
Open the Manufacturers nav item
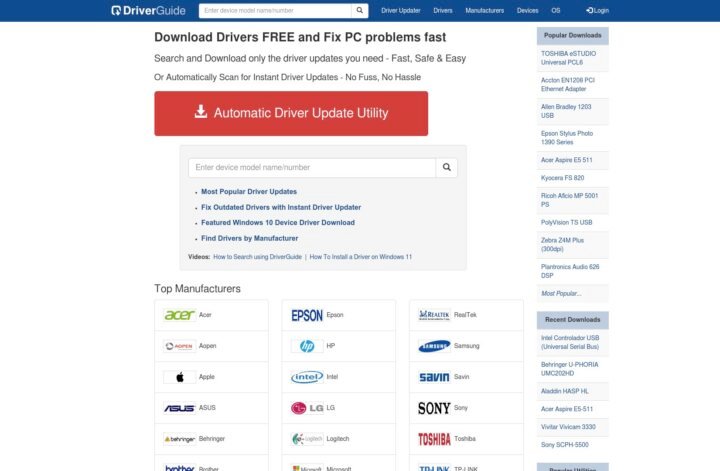(x=484, y=11)
